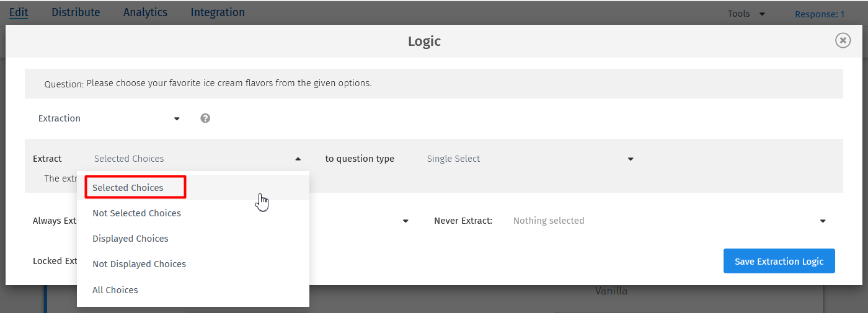Click Save Extraction Logic button
The width and height of the screenshot is (868, 313).
(x=779, y=262)
